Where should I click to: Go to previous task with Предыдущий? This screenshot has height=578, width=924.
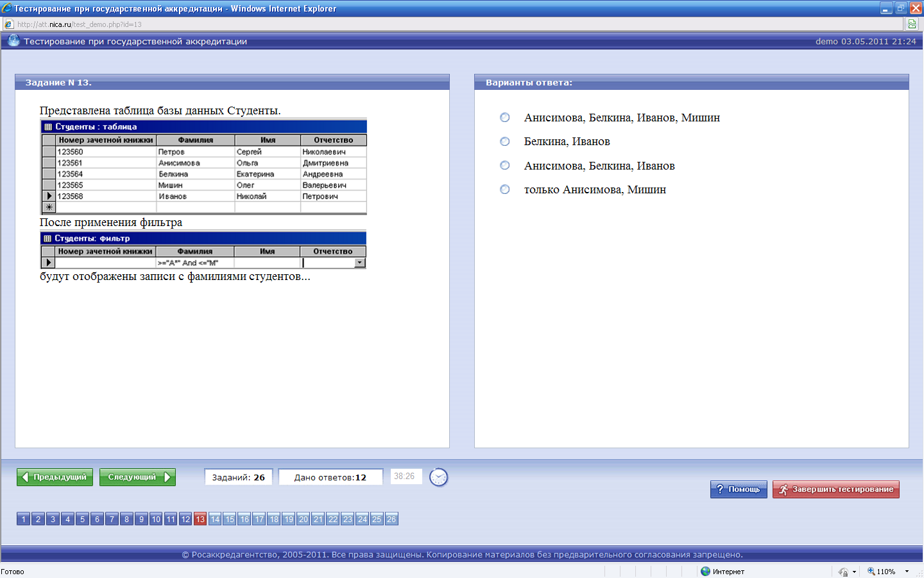tap(55, 477)
